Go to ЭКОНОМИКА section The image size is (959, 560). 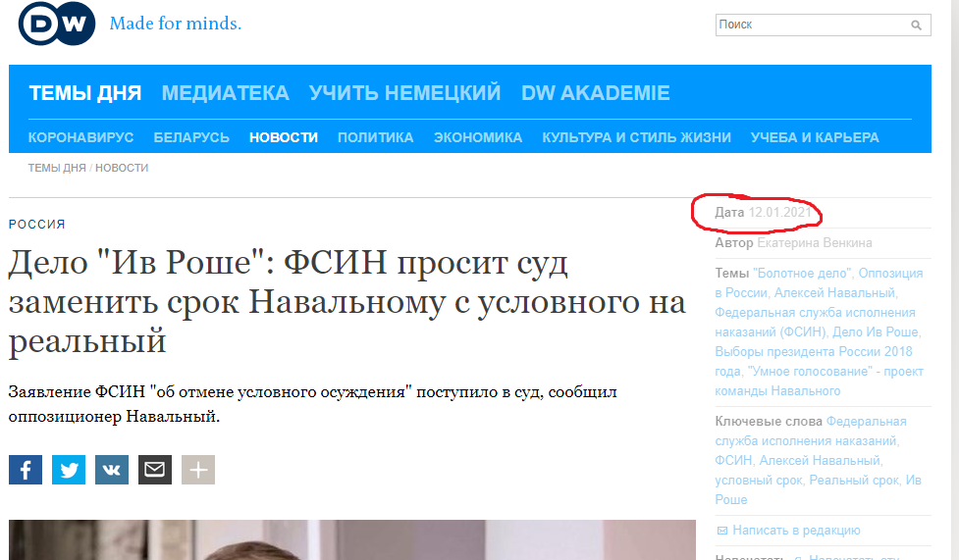(478, 137)
